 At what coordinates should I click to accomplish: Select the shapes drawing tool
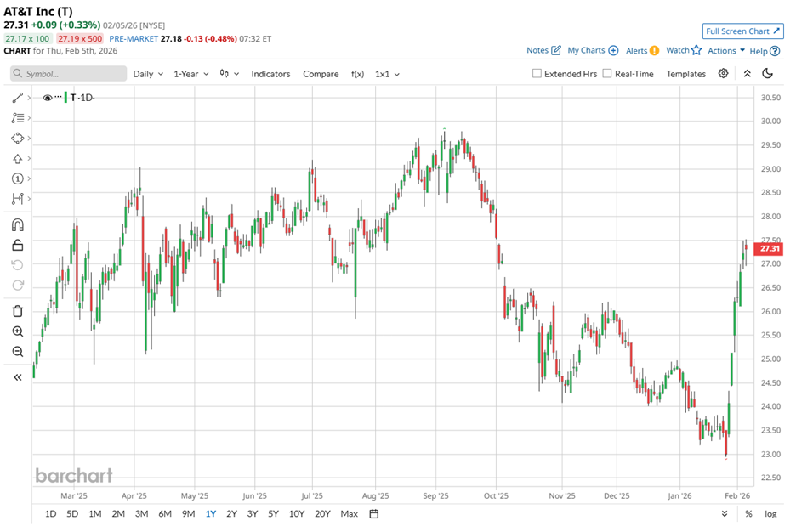[x=17, y=138]
